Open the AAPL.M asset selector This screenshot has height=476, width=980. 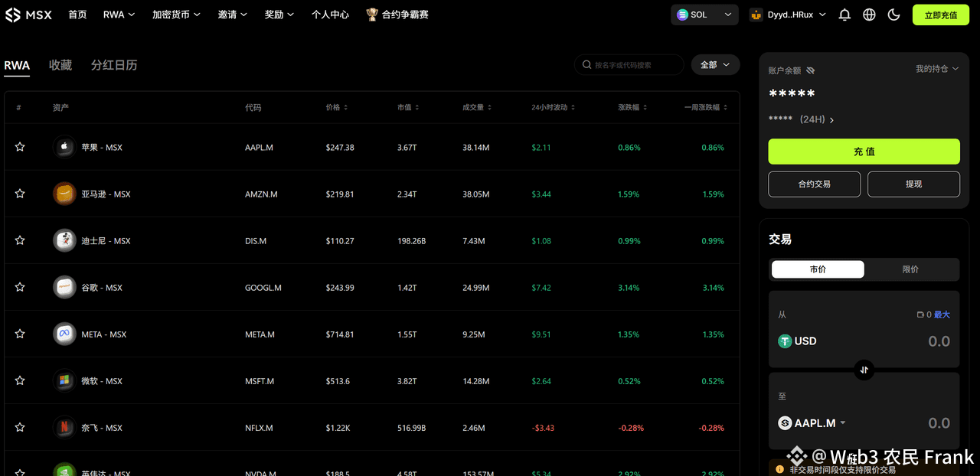[x=812, y=423]
